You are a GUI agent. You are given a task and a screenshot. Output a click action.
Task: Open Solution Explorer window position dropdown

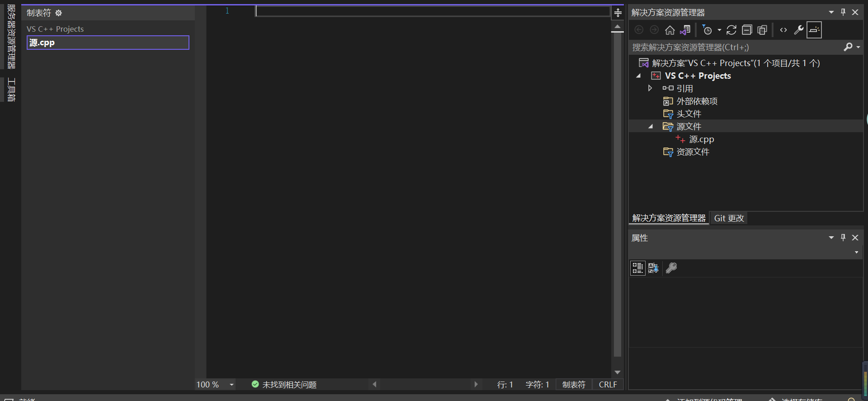tap(831, 12)
